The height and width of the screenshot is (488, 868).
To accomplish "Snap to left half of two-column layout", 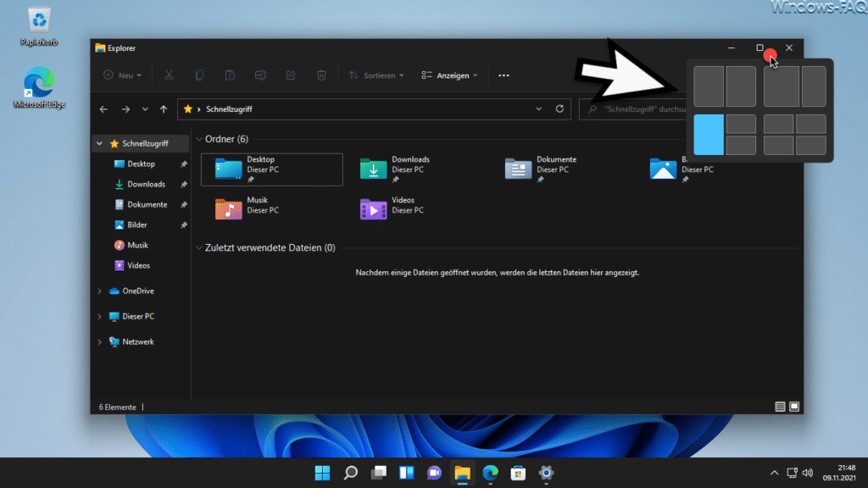I will [x=709, y=86].
